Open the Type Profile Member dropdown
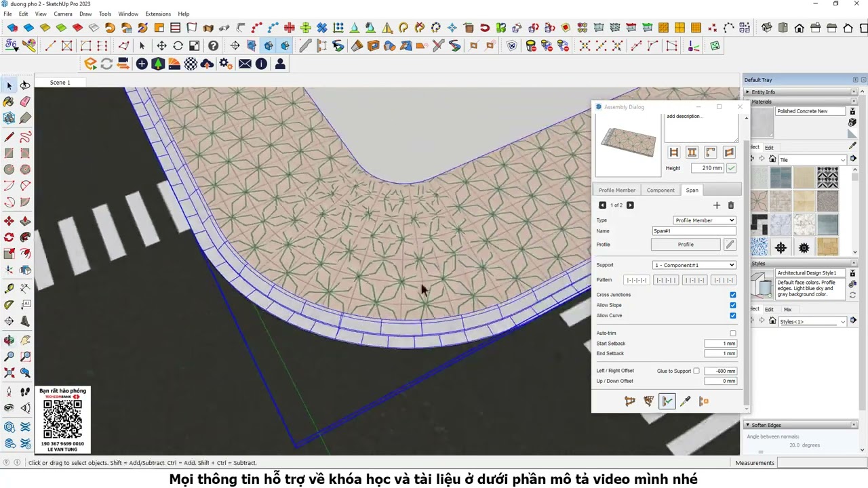This screenshot has width=868, height=488. coord(704,220)
